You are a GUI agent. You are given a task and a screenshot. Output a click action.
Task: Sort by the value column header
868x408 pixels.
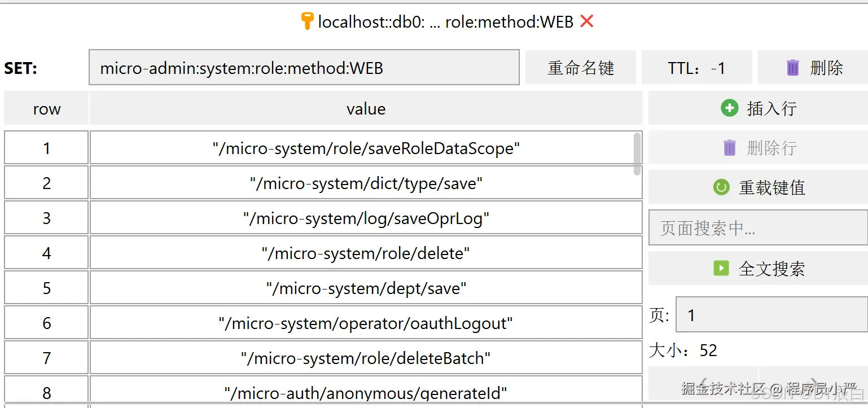tap(366, 108)
